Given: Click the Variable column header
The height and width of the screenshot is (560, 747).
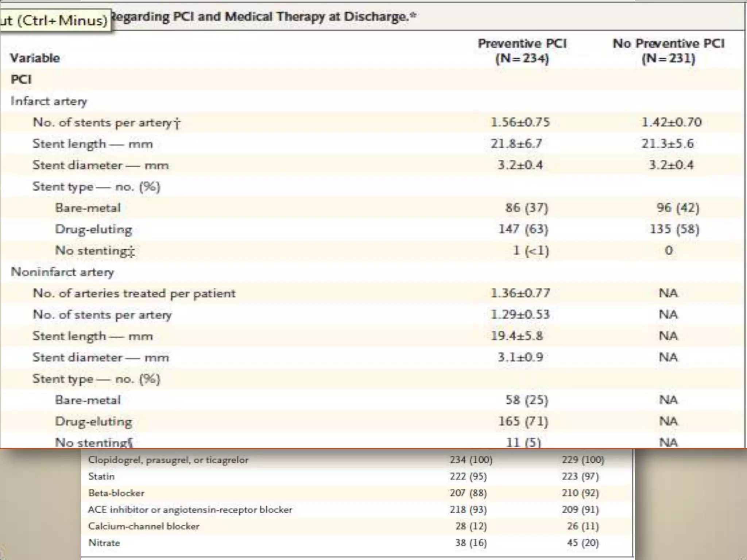Looking at the screenshot, I should pos(35,58).
